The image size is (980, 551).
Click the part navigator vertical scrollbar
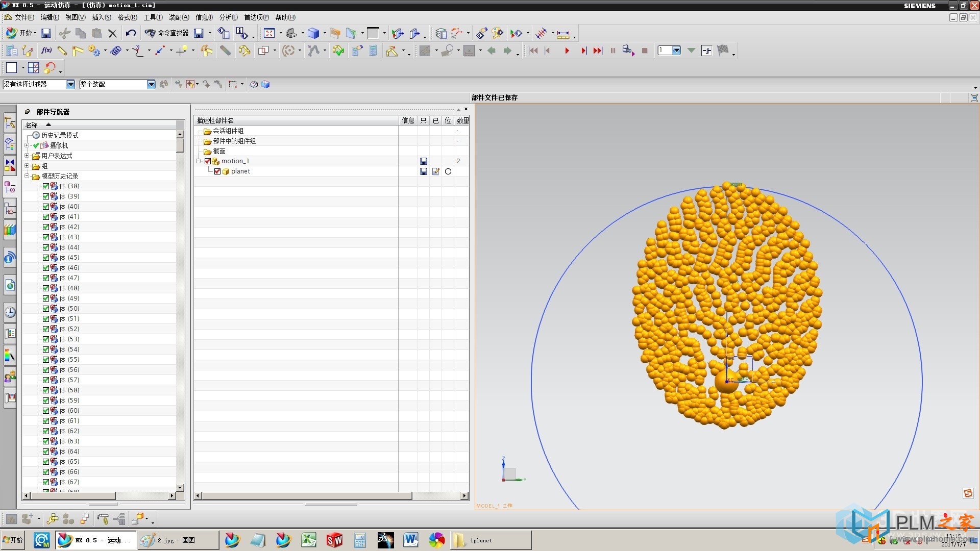(x=180, y=145)
